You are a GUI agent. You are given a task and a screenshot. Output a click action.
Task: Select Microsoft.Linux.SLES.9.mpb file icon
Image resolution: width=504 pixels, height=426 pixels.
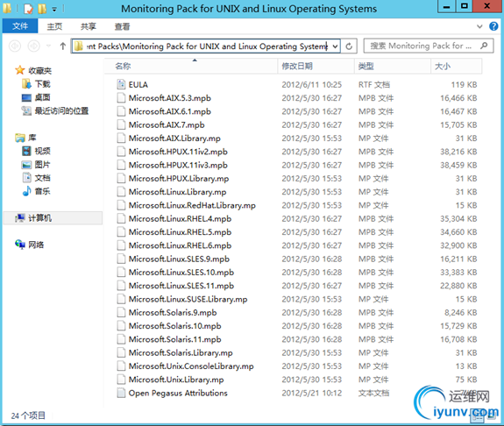(x=121, y=259)
